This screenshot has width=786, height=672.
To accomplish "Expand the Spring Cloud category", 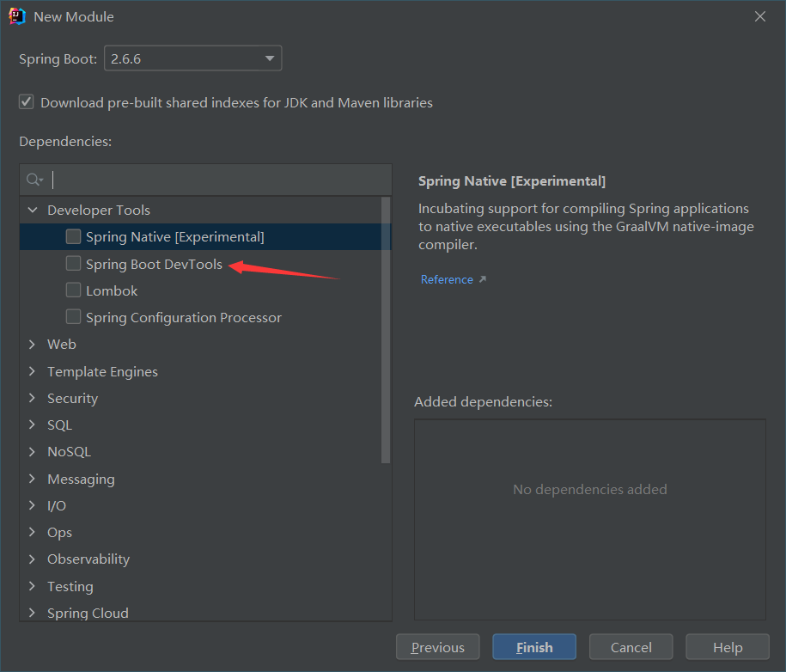I will click(32, 613).
